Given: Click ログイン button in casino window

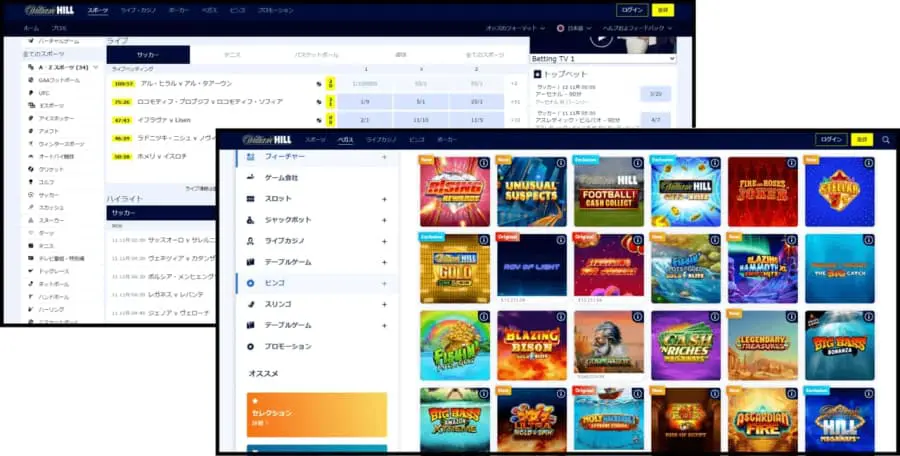Looking at the screenshot, I should [x=831, y=140].
